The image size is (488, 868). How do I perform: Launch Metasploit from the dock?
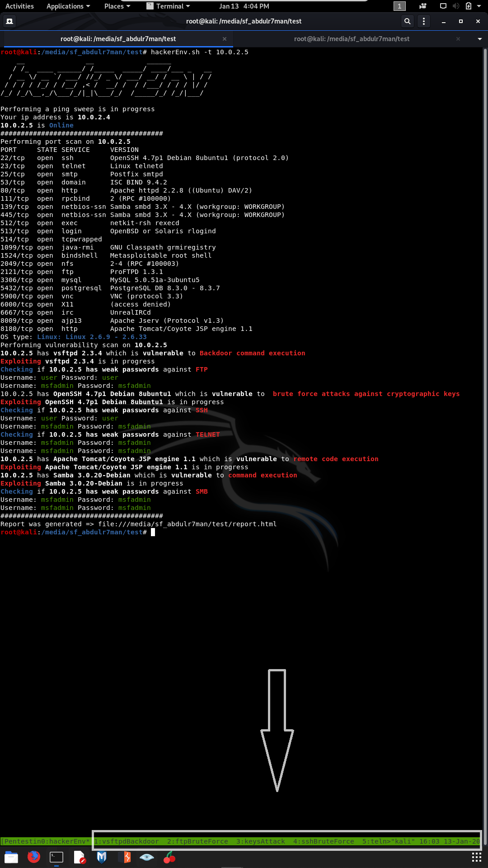pos(102,857)
